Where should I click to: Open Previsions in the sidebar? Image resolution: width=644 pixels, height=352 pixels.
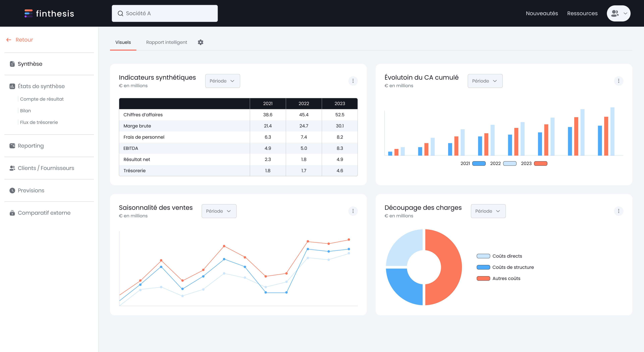click(31, 191)
